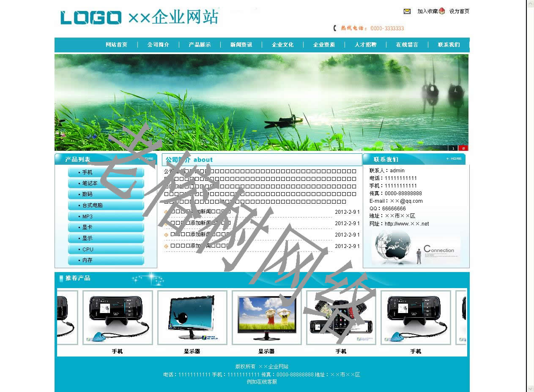Select 新闻资讯 in the nav bar
534x392 pixels.
point(241,45)
